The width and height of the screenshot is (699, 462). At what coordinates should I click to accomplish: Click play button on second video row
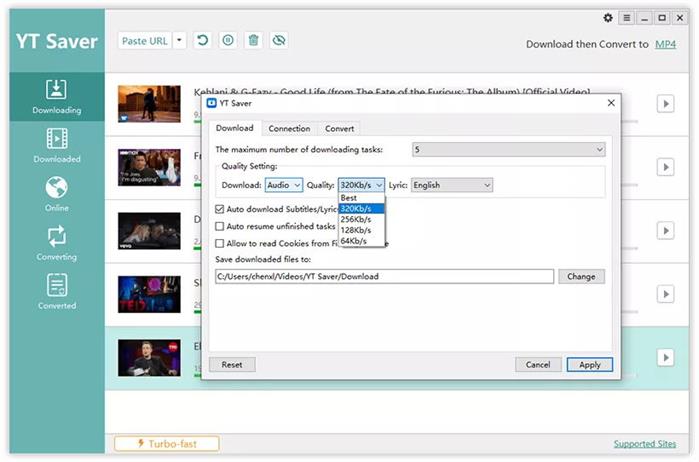click(x=665, y=167)
